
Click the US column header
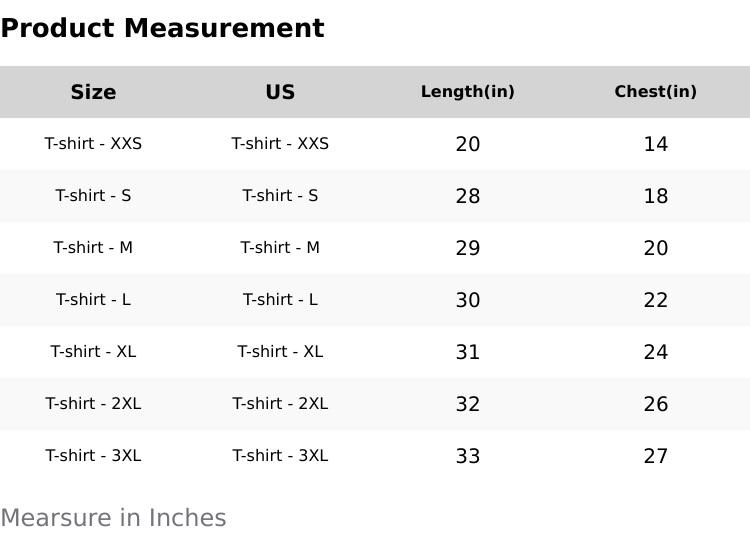(x=280, y=92)
